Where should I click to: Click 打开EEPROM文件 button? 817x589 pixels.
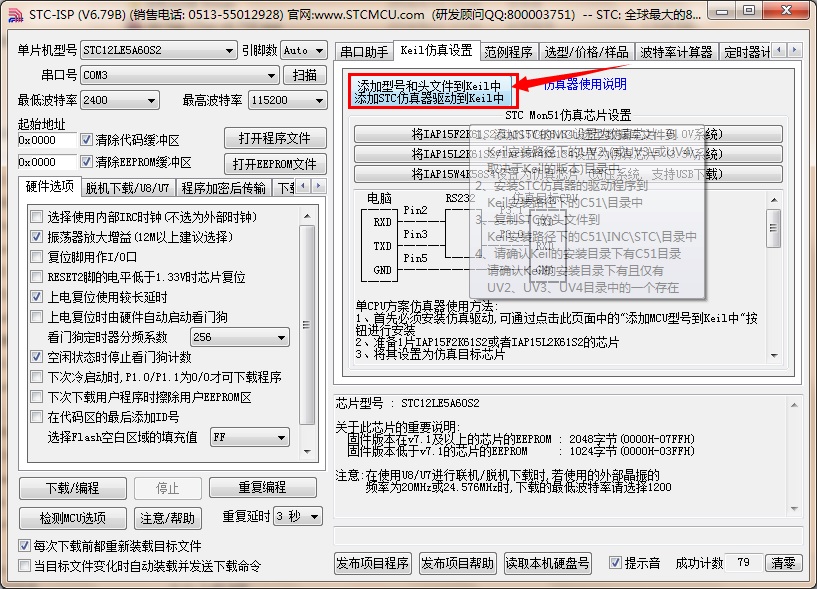pos(275,164)
